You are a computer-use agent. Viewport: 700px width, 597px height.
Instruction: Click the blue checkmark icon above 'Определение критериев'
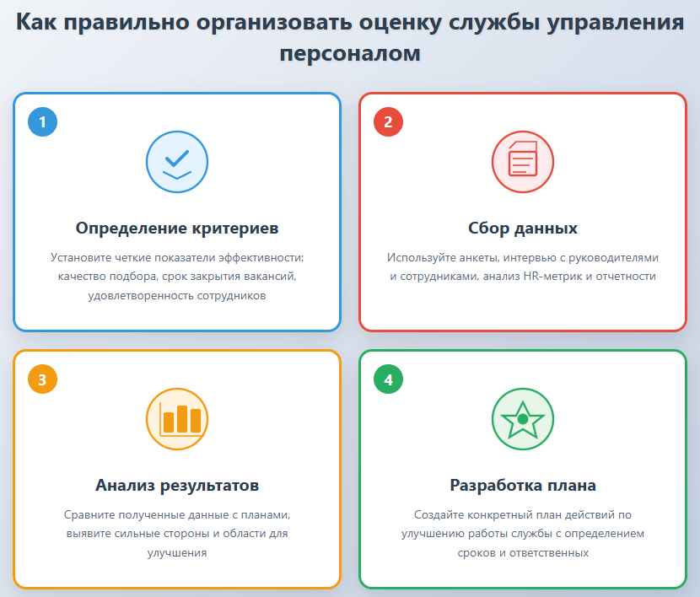tap(176, 162)
